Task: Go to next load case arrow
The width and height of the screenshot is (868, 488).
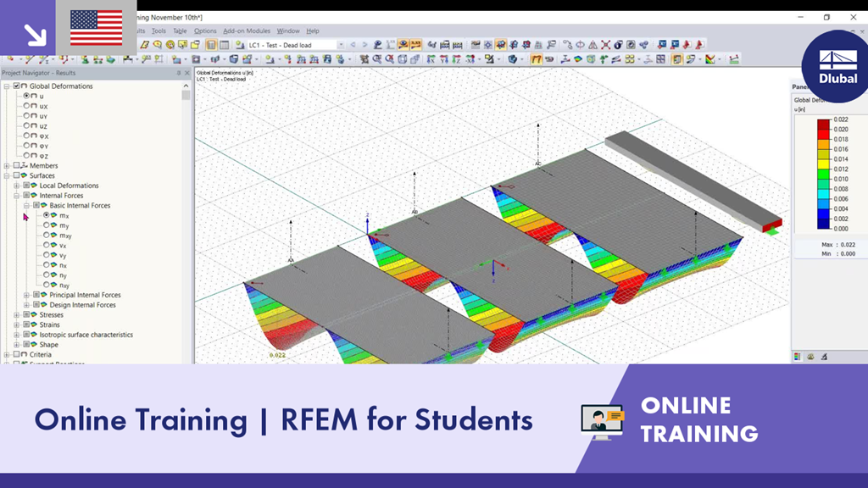Action: (364, 45)
